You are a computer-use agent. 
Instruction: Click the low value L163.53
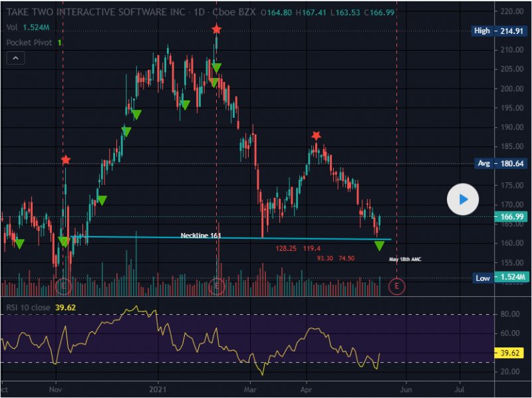click(x=345, y=13)
